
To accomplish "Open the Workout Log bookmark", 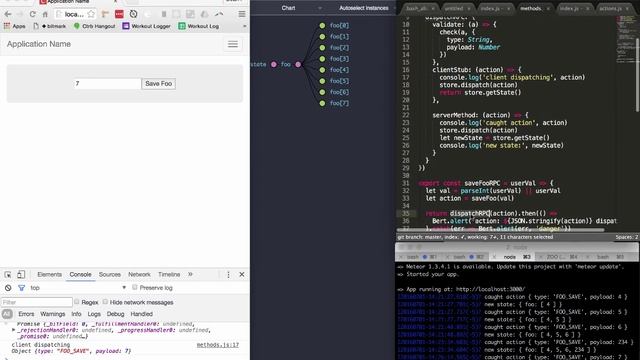I will (199, 26).
